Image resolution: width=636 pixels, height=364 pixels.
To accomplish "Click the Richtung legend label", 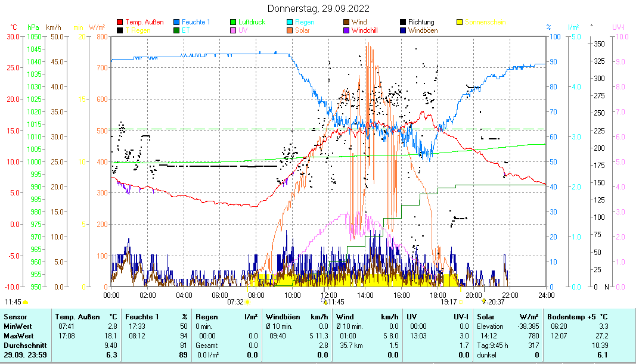I will pos(421,22).
